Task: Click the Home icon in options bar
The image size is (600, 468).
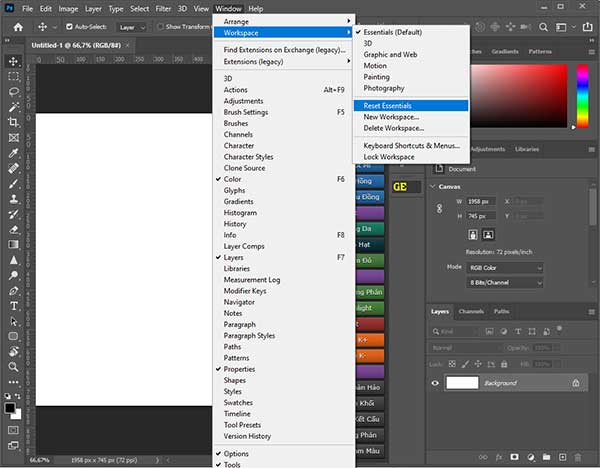Action: [x=18, y=27]
